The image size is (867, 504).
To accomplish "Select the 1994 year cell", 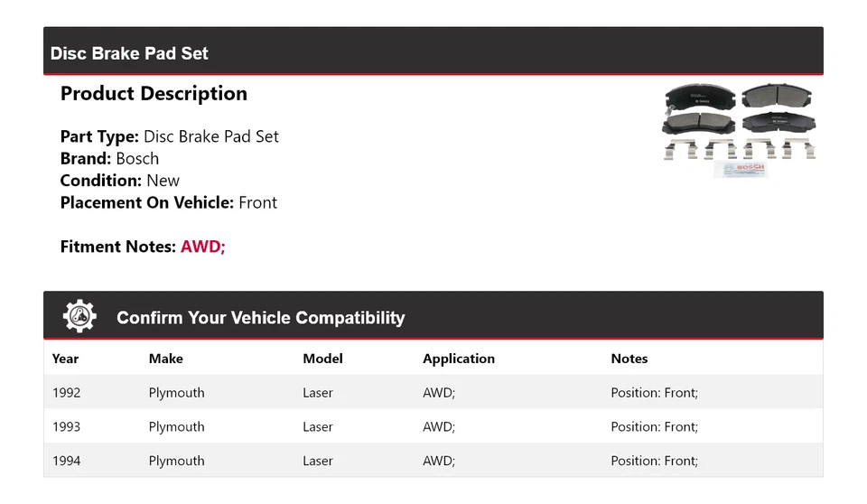I will [x=66, y=461].
